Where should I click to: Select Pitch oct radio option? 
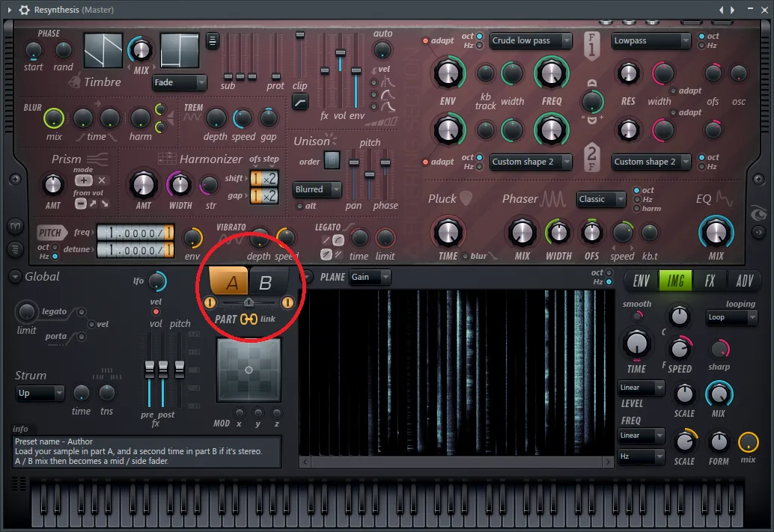55,247
